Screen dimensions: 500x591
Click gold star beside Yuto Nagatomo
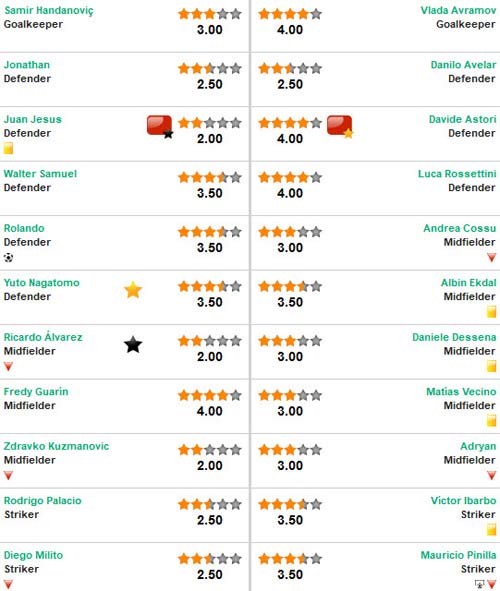[133, 290]
